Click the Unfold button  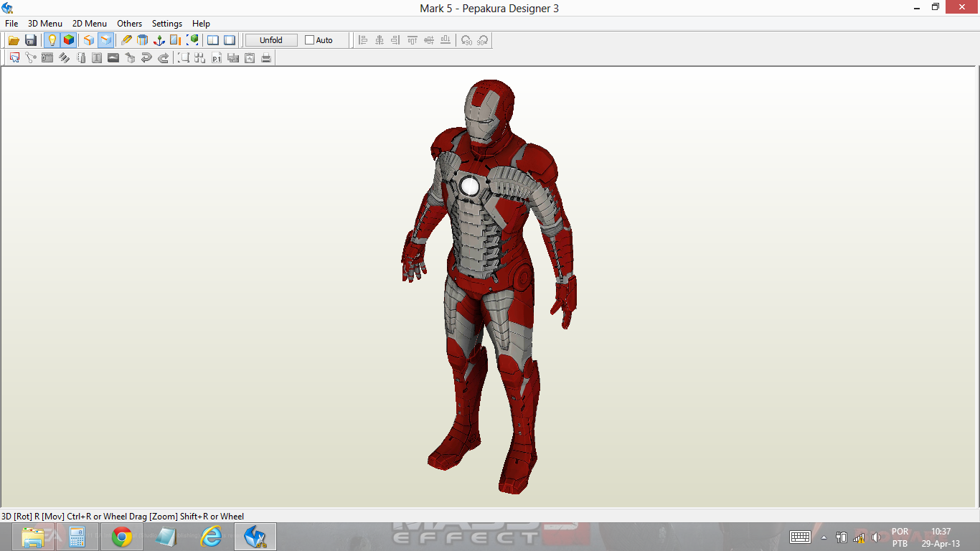click(x=271, y=40)
